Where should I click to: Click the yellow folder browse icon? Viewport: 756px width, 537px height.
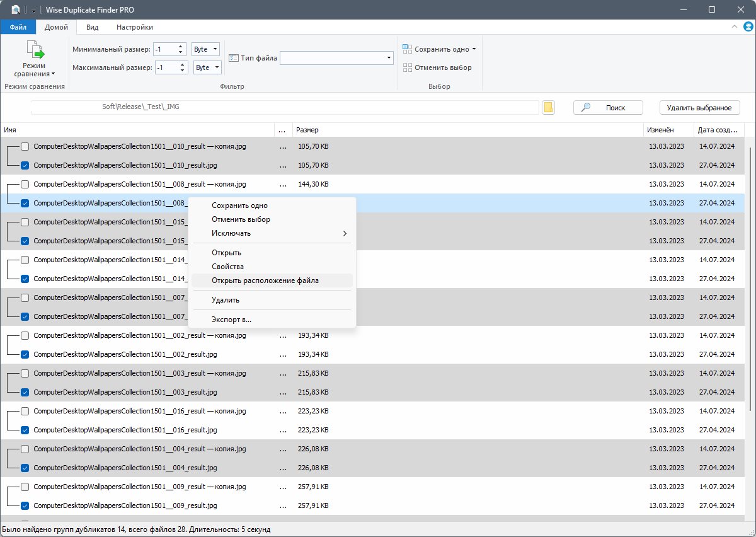549,107
